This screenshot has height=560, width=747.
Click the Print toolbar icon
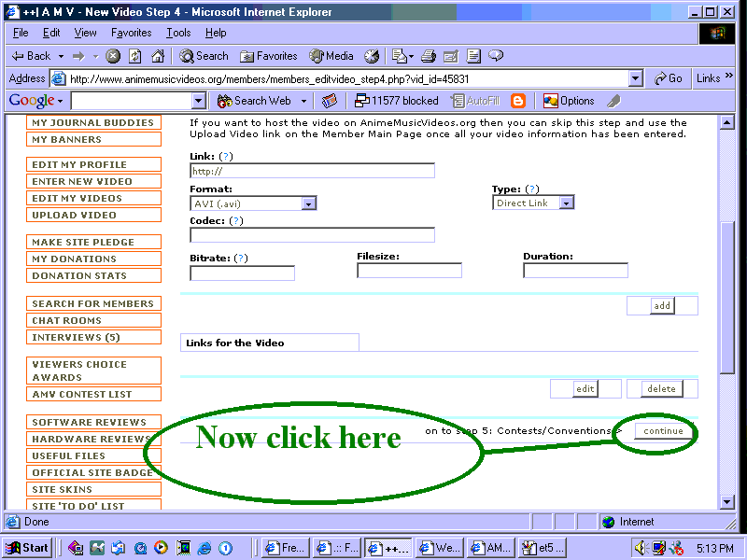point(428,56)
